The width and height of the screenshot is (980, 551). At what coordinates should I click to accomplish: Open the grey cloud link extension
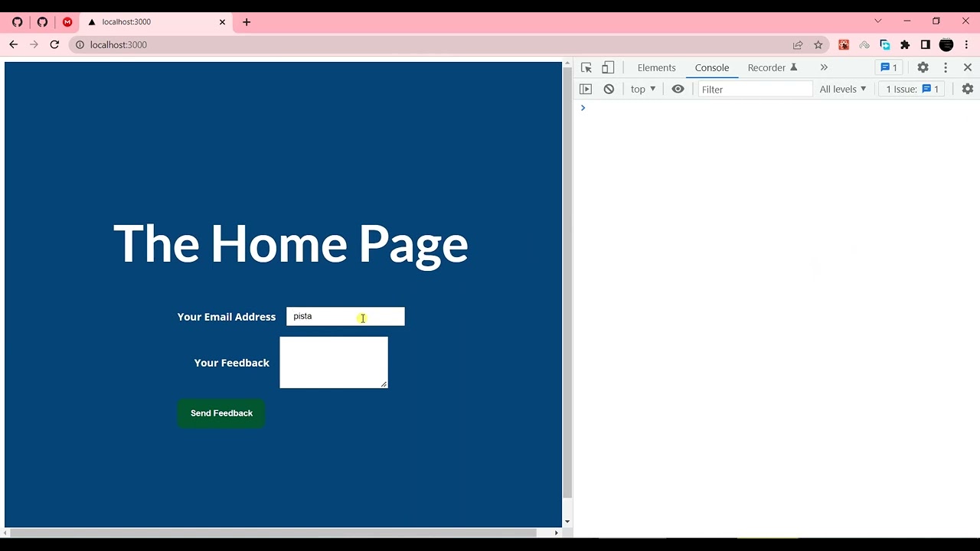(x=864, y=44)
